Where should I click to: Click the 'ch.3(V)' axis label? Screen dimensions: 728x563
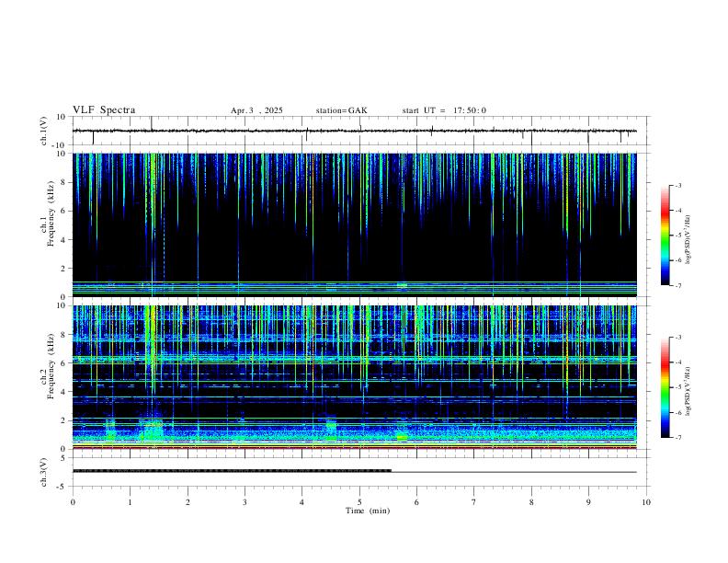click(x=44, y=472)
